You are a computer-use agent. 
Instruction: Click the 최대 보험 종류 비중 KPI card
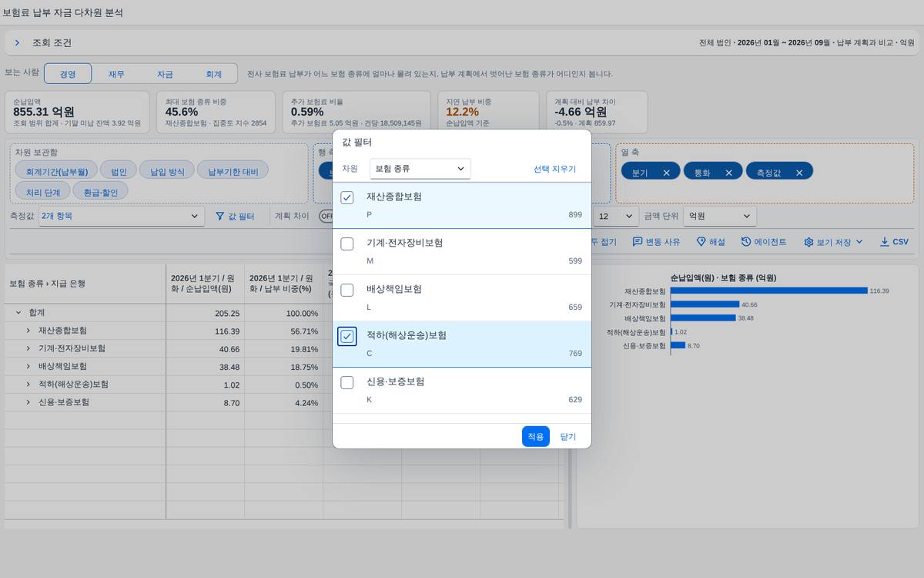(x=216, y=113)
